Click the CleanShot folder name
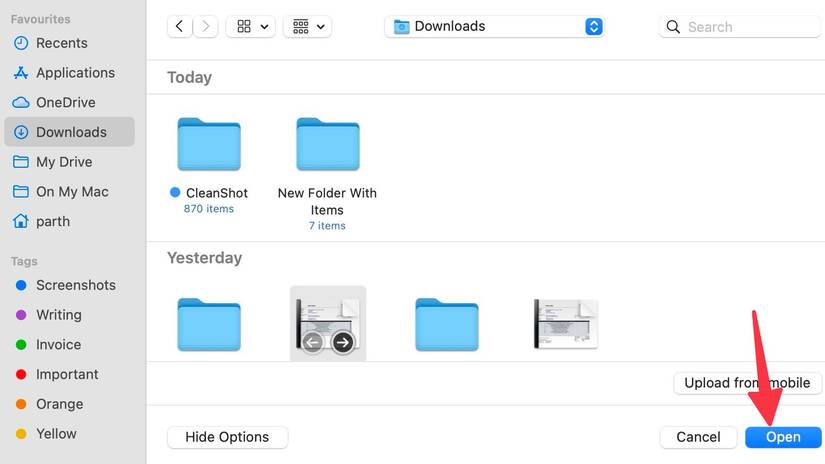825x464 pixels. tap(217, 193)
